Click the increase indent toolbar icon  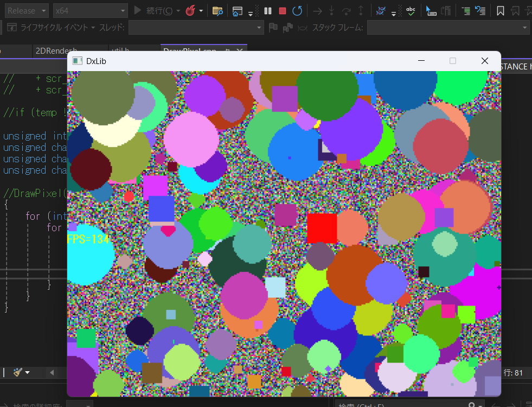(x=465, y=10)
